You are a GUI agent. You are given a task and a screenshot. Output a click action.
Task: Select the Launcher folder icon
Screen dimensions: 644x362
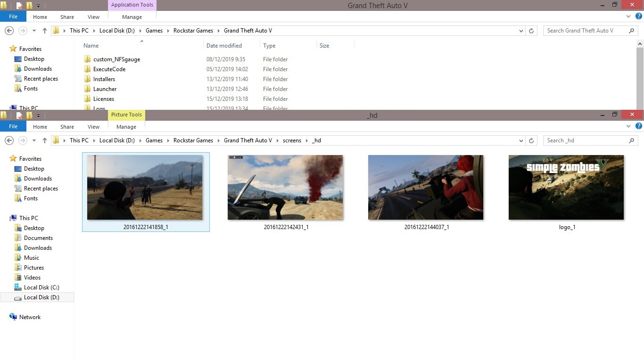click(87, 89)
